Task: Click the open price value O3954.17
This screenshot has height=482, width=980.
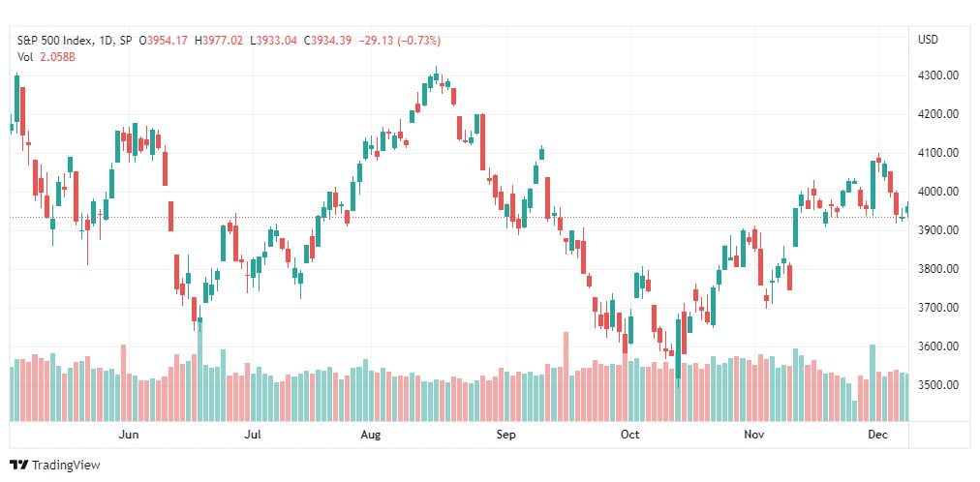Action: point(164,41)
